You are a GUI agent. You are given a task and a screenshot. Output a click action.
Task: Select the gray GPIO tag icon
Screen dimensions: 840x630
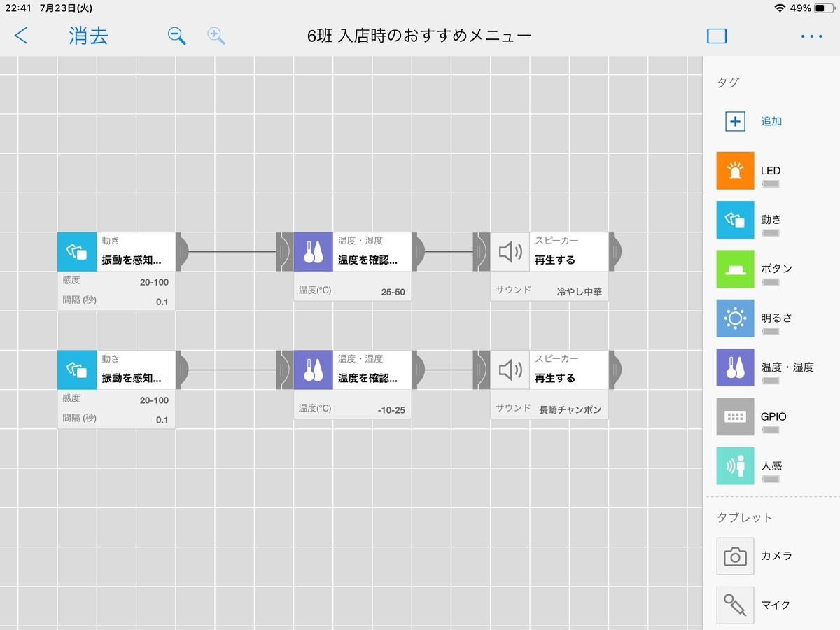(735, 416)
